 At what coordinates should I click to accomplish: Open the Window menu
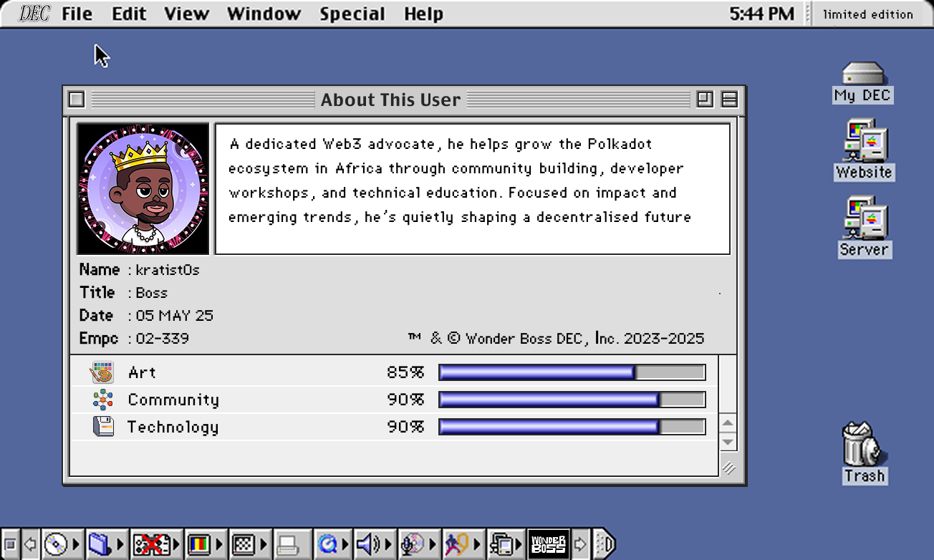coord(264,14)
